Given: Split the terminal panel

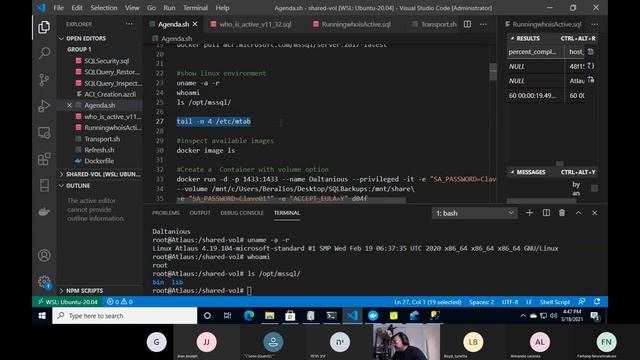Looking at the screenshot, I should tap(546, 213).
